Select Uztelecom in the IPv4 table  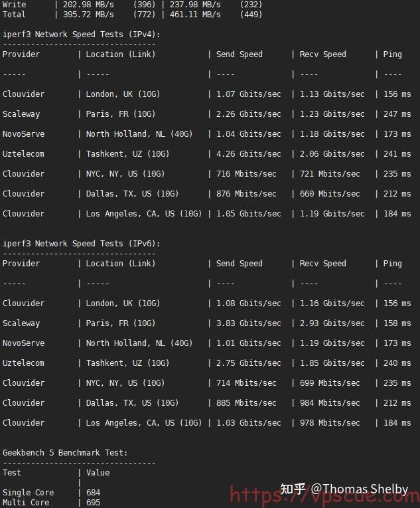pos(23,154)
